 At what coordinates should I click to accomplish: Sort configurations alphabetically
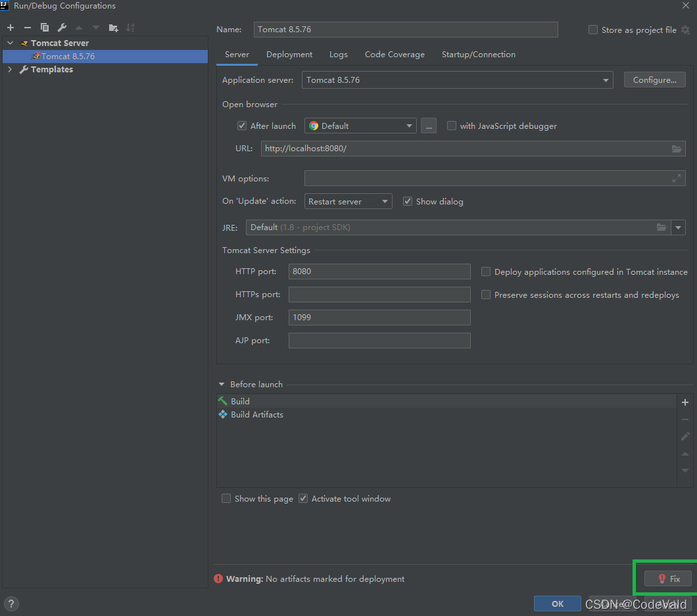coord(130,28)
